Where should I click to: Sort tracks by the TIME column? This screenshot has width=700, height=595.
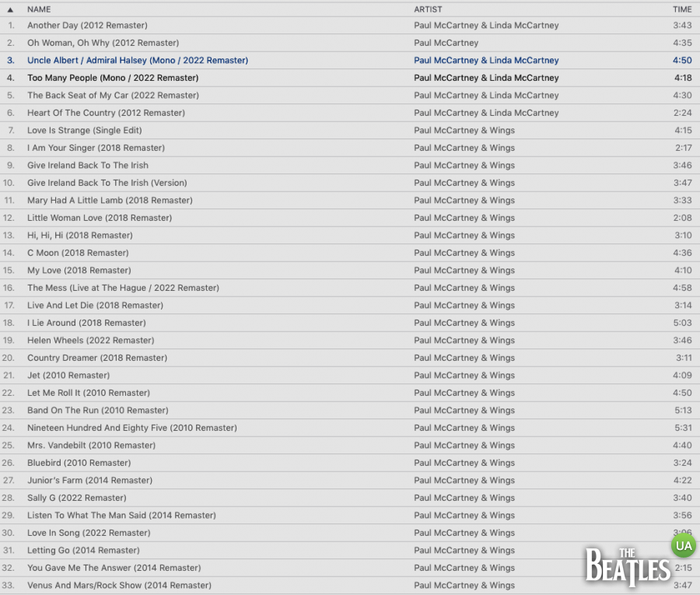(x=682, y=9)
